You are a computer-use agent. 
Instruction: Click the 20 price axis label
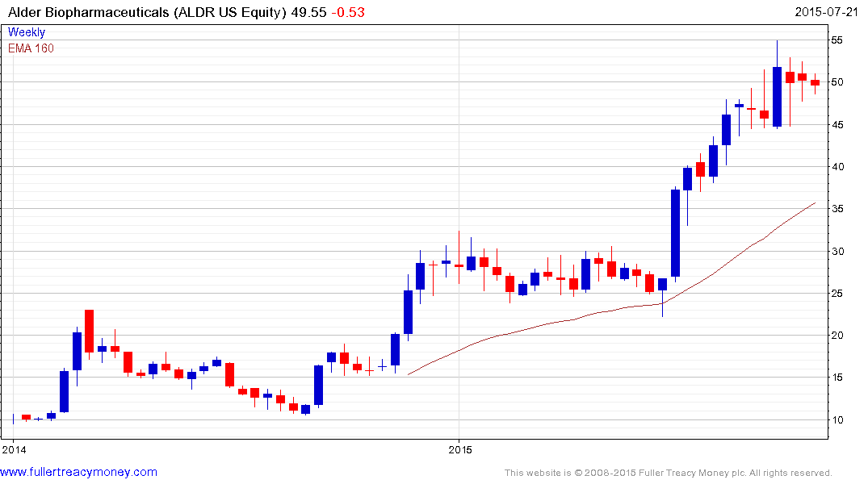[x=837, y=336]
